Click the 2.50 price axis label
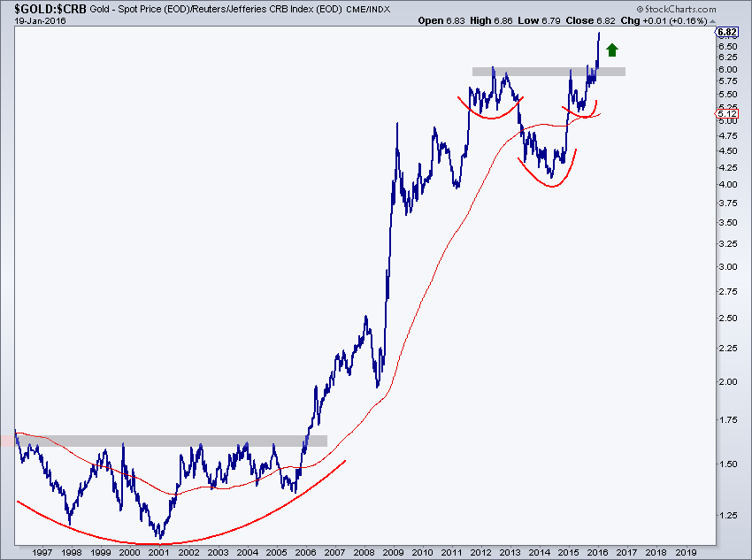Viewport: 752px width, 560px height. [x=728, y=318]
